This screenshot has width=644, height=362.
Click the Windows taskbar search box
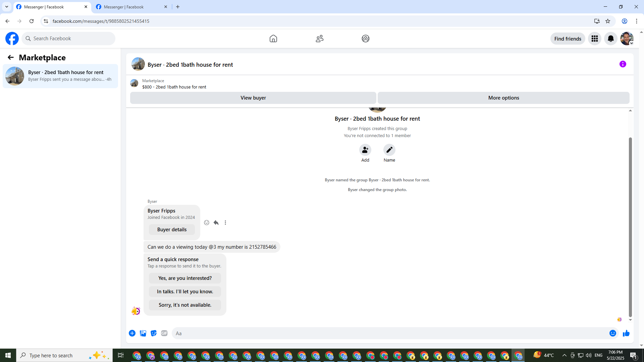(x=64, y=355)
